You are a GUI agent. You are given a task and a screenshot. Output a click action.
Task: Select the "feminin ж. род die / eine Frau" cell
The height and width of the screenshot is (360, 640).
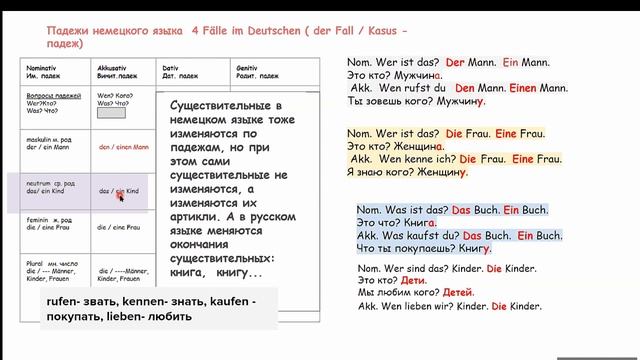pos(55,232)
